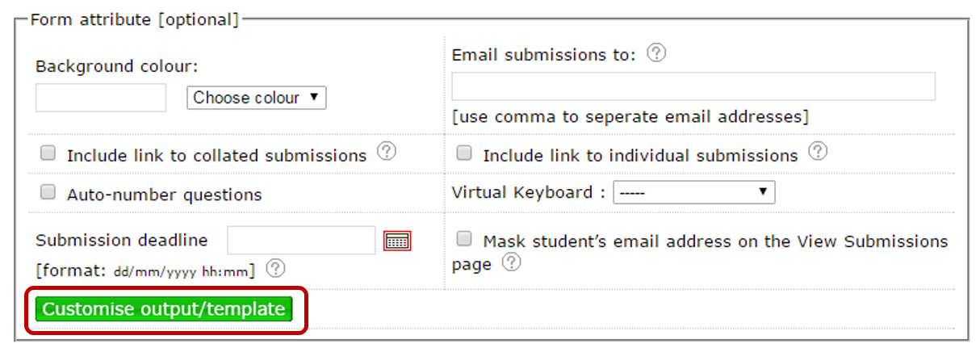Click help icon next to deadline format

(275, 267)
